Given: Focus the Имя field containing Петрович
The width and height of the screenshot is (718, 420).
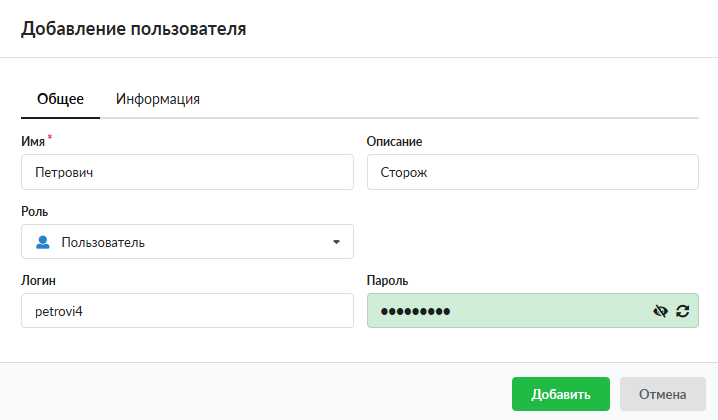Looking at the screenshot, I should point(187,172).
